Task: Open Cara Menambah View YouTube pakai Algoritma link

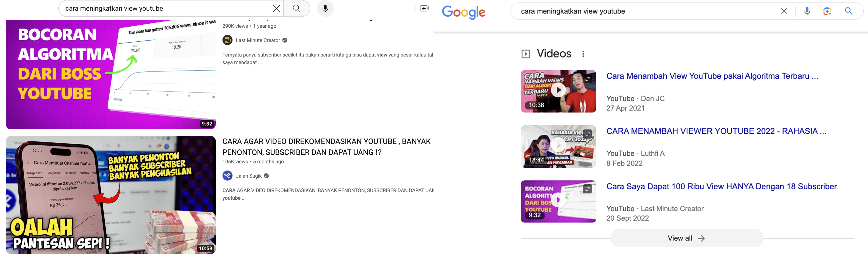Action: pos(712,76)
